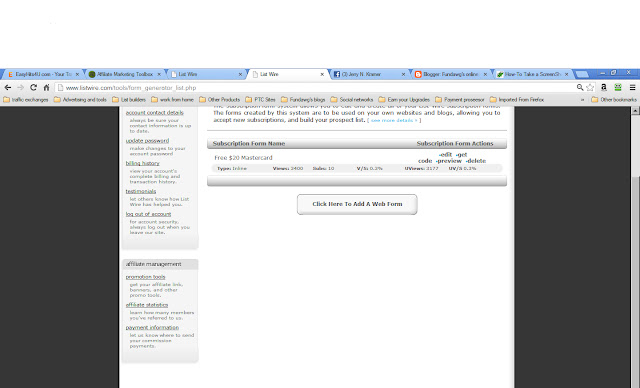Edit the Free $20 Mastercard form
Image resolution: width=640 pixels, height=388 pixels.
pos(445,155)
